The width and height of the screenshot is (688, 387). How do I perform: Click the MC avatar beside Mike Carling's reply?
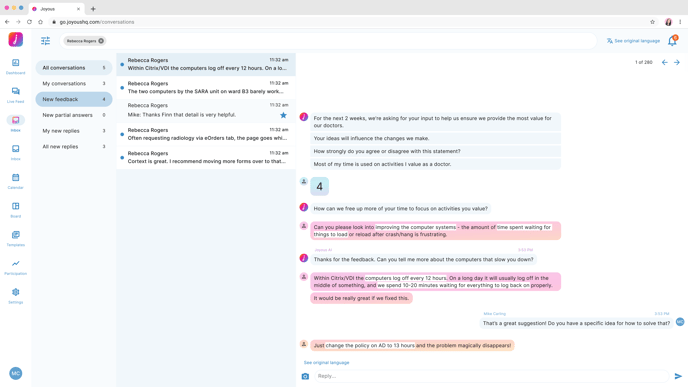tap(680, 322)
